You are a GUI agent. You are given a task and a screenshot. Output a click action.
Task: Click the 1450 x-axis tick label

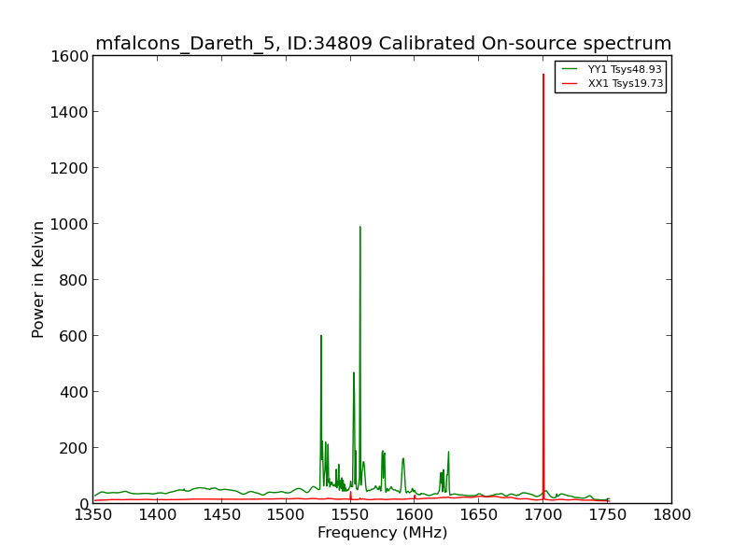(x=222, y=515)
